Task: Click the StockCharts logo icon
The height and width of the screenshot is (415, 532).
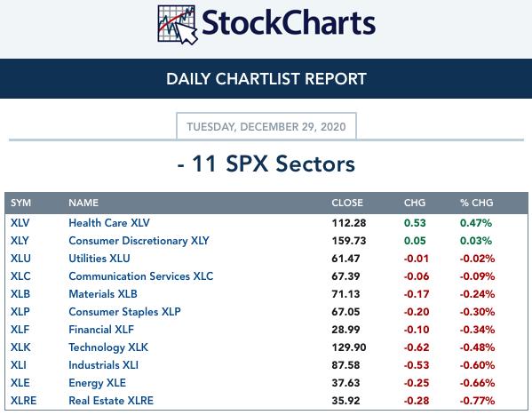Action: tap(178, 25)
